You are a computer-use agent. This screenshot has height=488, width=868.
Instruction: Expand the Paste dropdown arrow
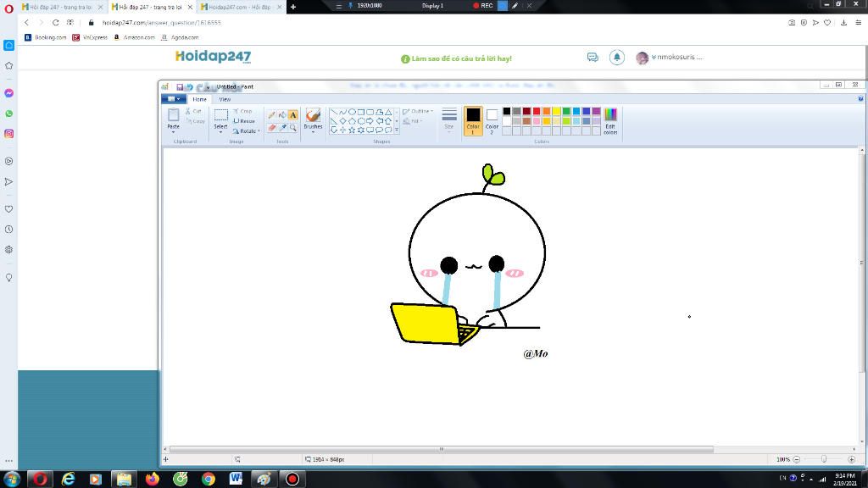tap(173, 131)
